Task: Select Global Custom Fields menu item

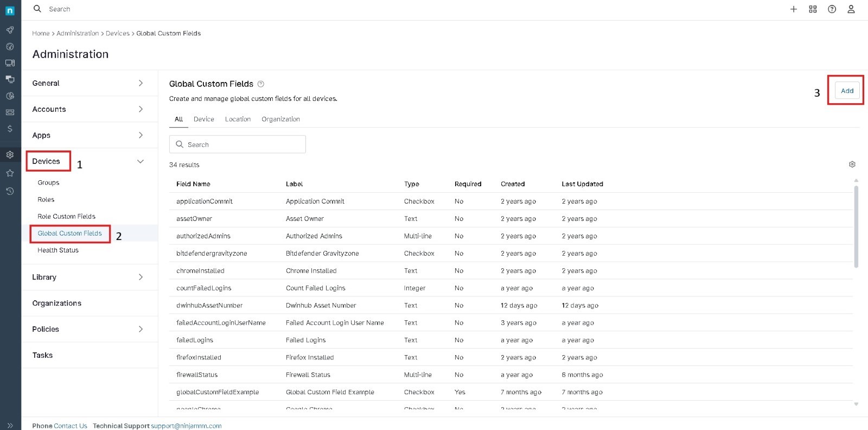Action: 69,233
